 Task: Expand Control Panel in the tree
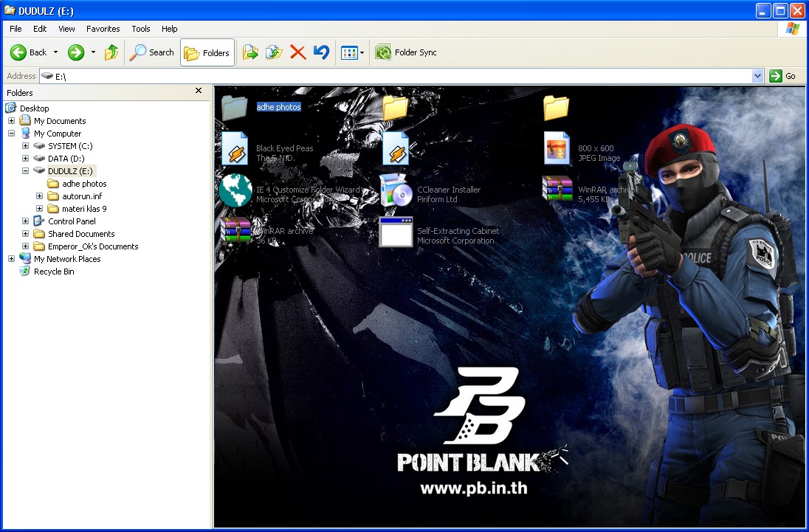[x=25, y=221]
